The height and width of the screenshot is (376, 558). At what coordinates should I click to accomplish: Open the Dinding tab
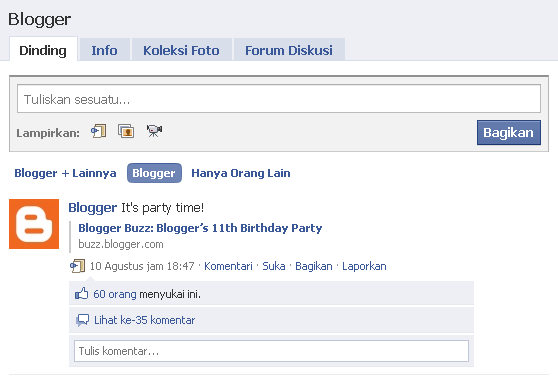click(43, 50)
